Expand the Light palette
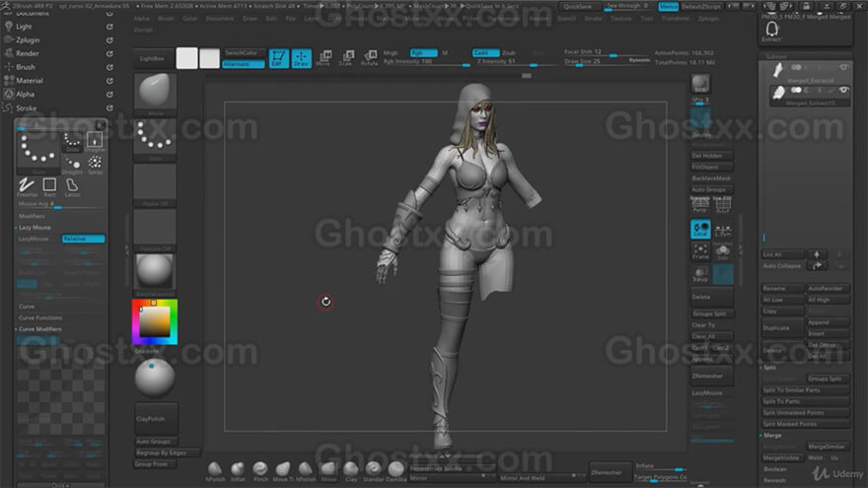This screenshot has height=488, width=868. (24, 27)
